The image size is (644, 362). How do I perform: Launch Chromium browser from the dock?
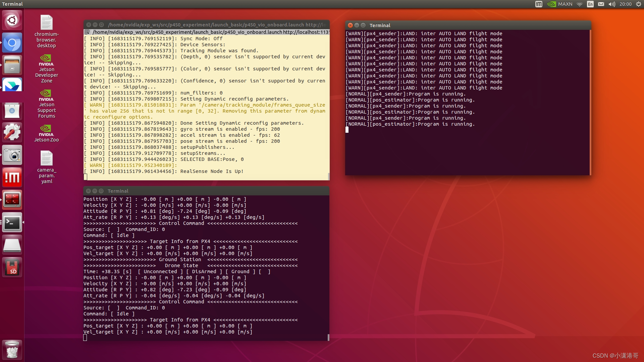[12, 43]
